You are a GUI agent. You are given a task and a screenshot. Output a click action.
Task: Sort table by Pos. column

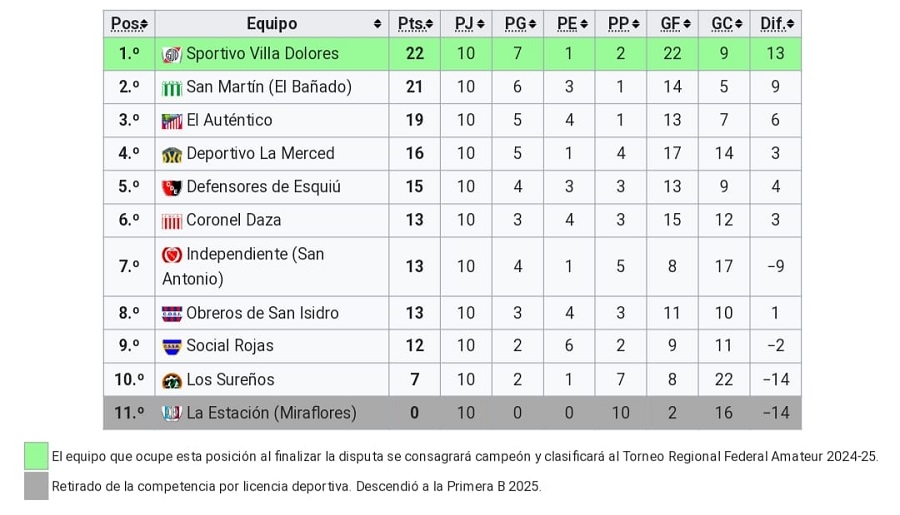pyautogui.click(x=129, y=24)
